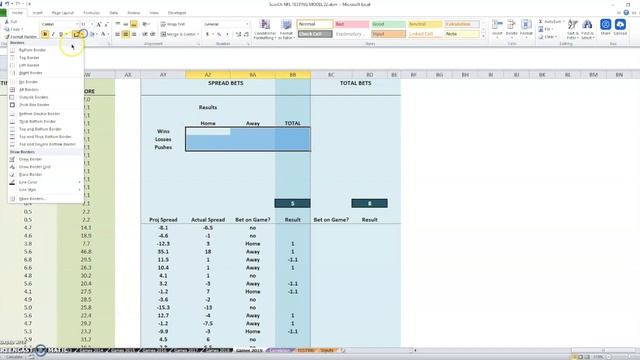Select Top Align icon
This screenshot has width=640, height=360.
(x=118, y=24)
